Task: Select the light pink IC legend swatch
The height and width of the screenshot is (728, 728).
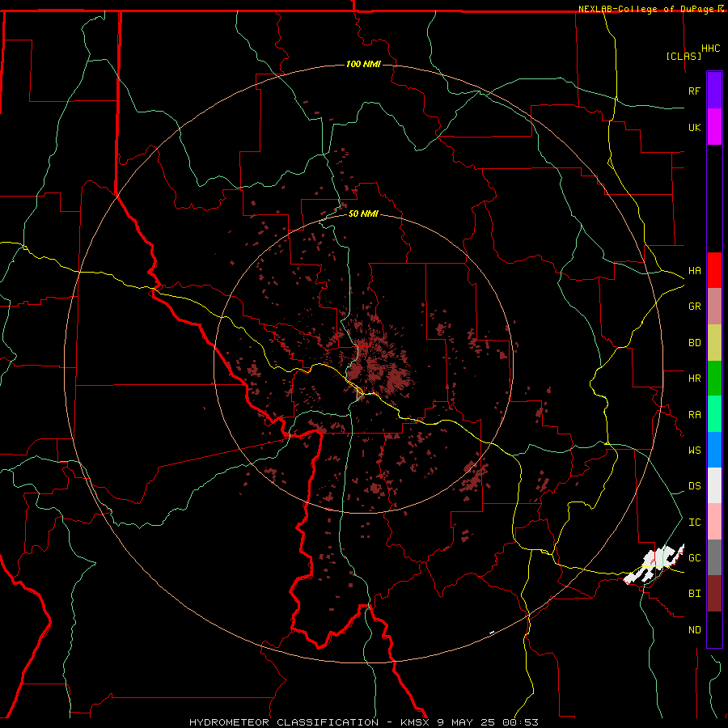Action: pos(714,522)
